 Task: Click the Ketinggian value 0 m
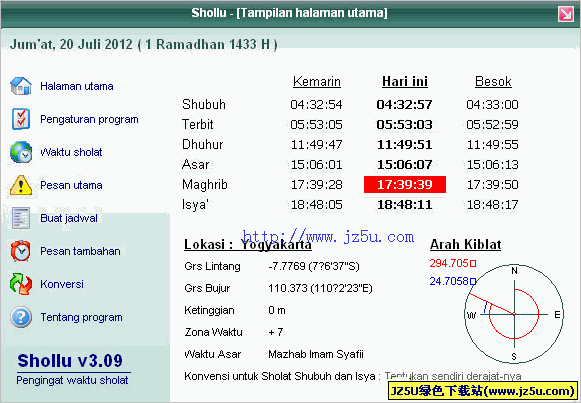[x=277, y=310]
